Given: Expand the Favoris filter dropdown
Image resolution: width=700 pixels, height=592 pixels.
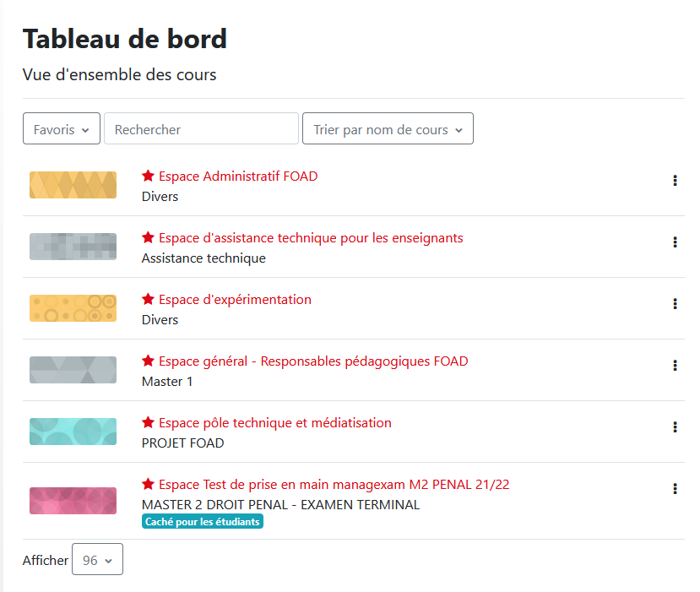Looking at the screenshot, I should 62,128.
